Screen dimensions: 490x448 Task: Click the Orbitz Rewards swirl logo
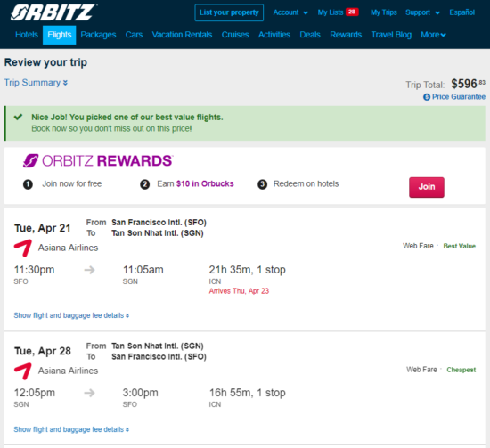coord(30,160)
